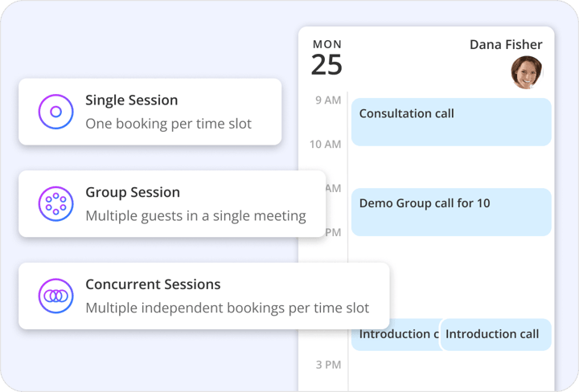
Task: Click 'Multiple guests in a single meeting' text
Action: click(x=195, y=216)
